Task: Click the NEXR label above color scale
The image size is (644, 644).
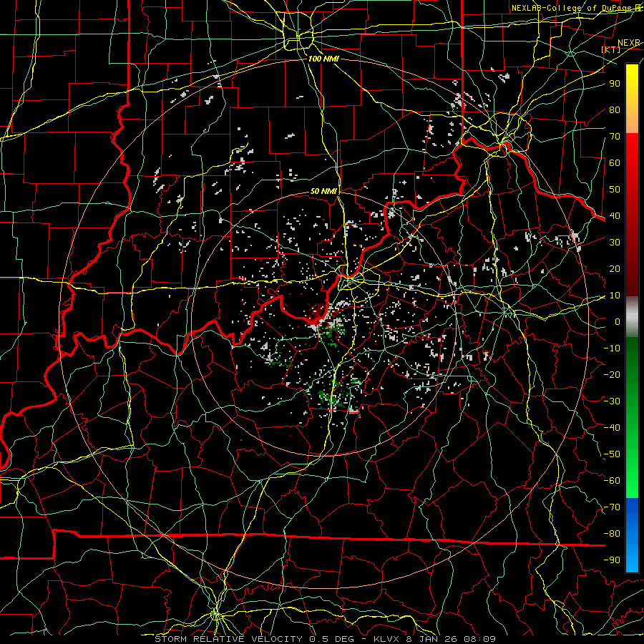Action: [x=628, y=43]
